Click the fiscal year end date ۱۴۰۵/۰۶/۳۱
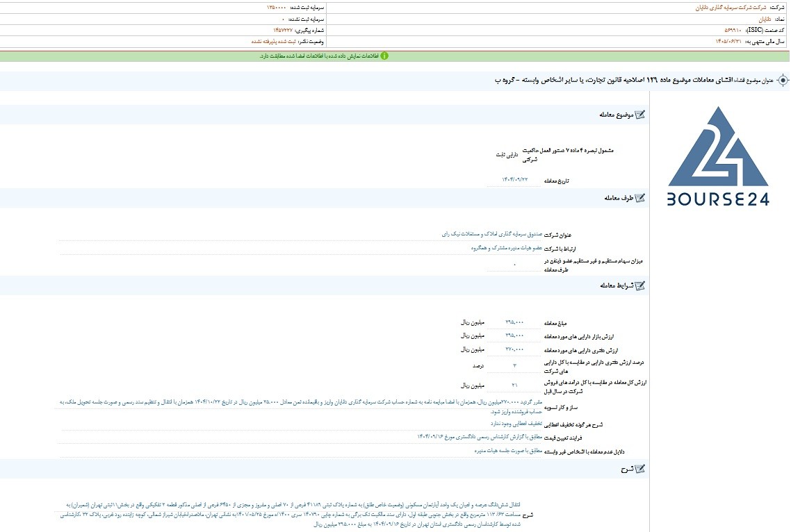Screen dimensions: 791x532 point(728,42)
